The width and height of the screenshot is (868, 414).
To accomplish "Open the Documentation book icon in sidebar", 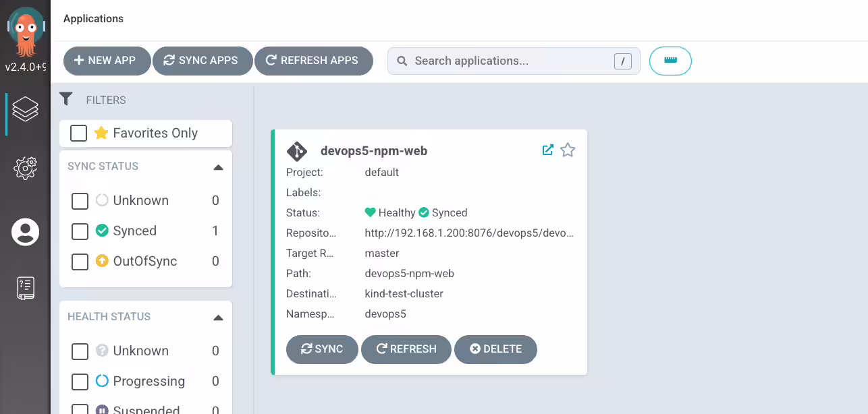I will coord(25,288).
